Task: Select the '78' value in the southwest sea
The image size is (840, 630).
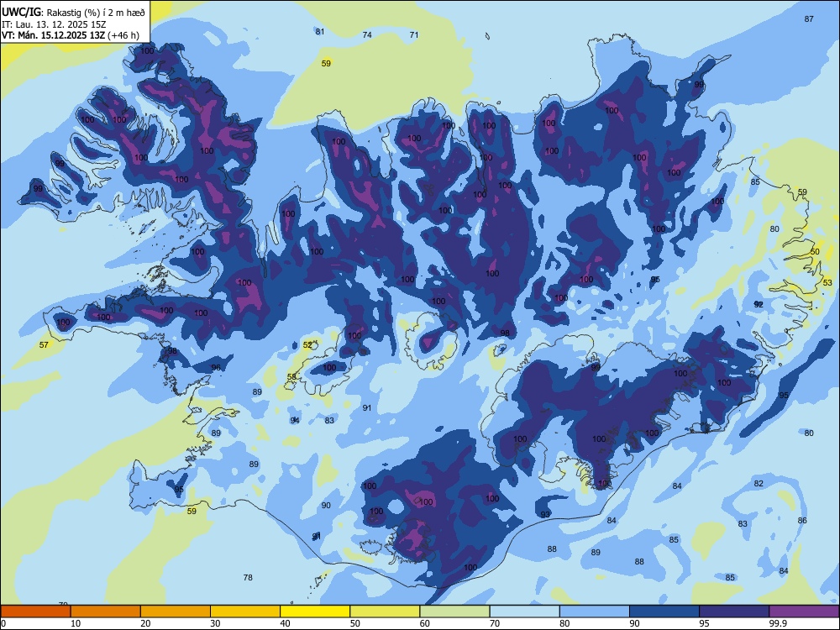Action: pos(248,578)
